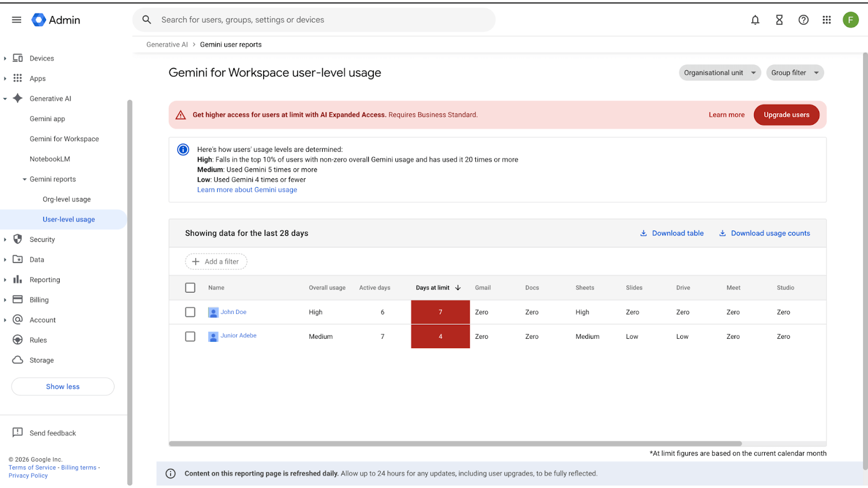Open the hourglass tasks icon
868x488 pixels.
(x=779, y=20)
